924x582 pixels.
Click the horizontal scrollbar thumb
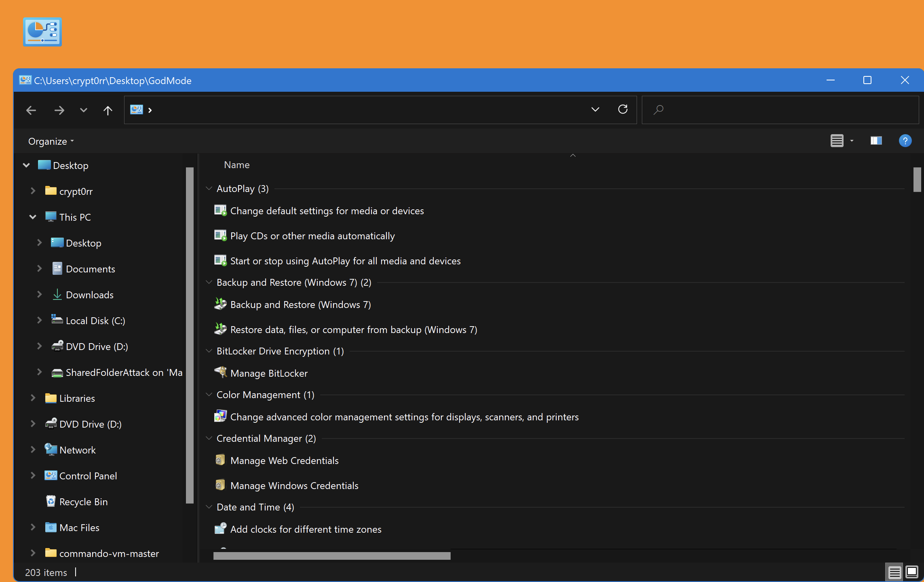(331, 556)
